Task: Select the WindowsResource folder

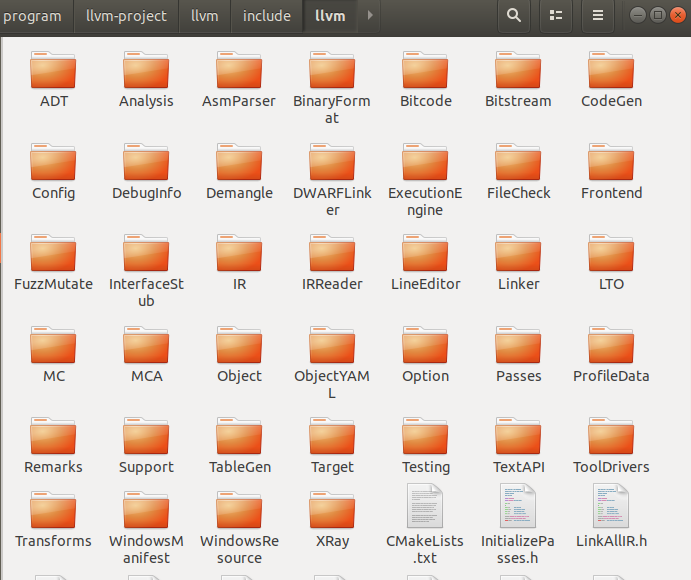Action: [239, 528]
